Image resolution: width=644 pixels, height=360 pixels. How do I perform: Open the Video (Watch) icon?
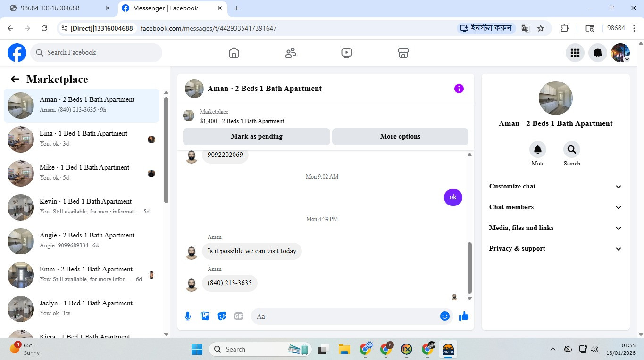coord(347,53)
